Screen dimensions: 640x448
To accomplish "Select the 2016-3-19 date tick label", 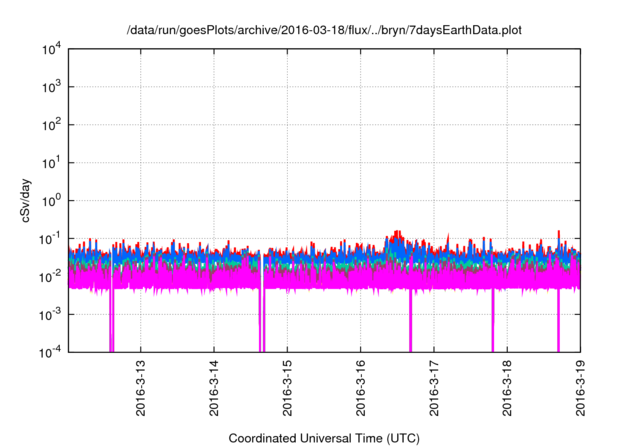I will point(581,390).
